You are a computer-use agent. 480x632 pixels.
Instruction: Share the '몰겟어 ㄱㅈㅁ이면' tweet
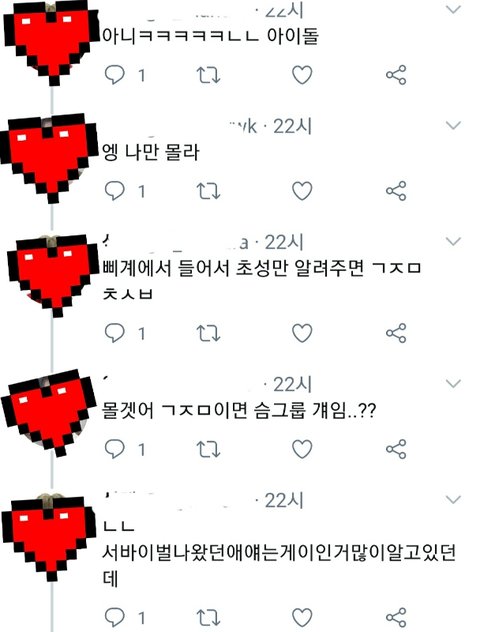pyautogui.click(x=396, y=449)
